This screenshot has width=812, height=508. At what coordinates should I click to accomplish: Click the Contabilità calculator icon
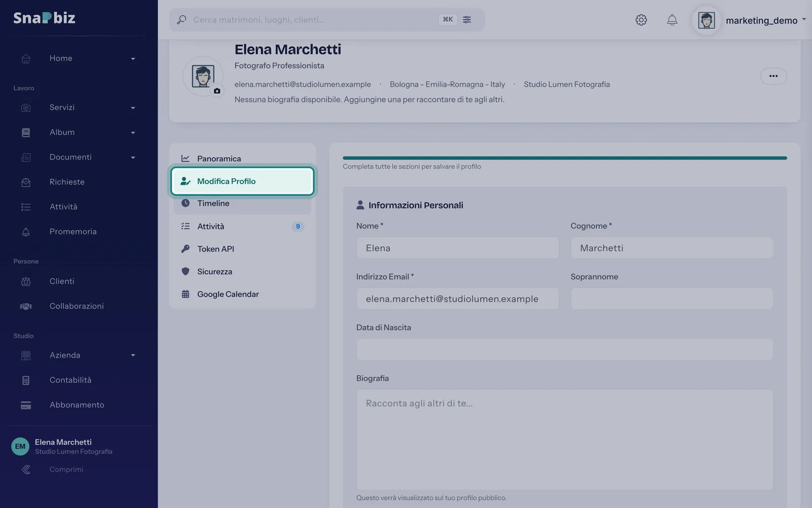pyautogui.click(x=26, y=380)
